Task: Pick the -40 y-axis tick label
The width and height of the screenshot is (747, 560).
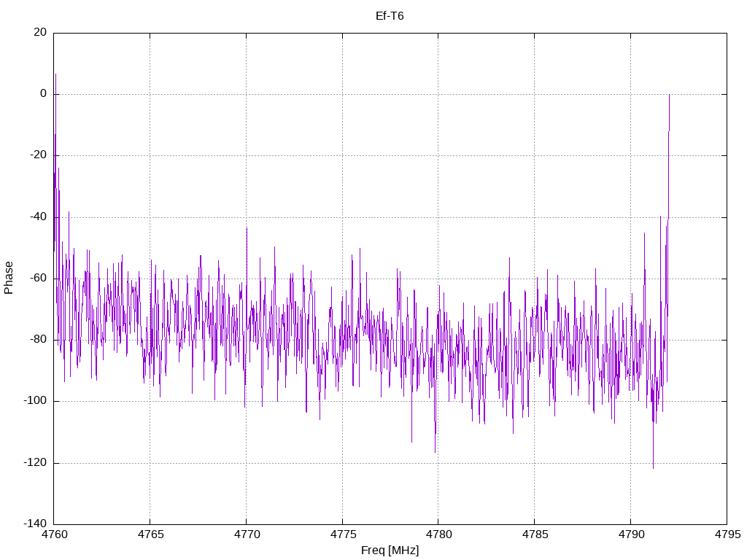Action: click(x=37, y=217)
